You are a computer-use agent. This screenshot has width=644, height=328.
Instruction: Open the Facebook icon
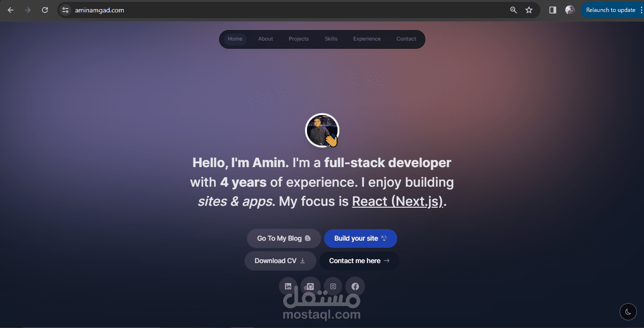[355, 286]
